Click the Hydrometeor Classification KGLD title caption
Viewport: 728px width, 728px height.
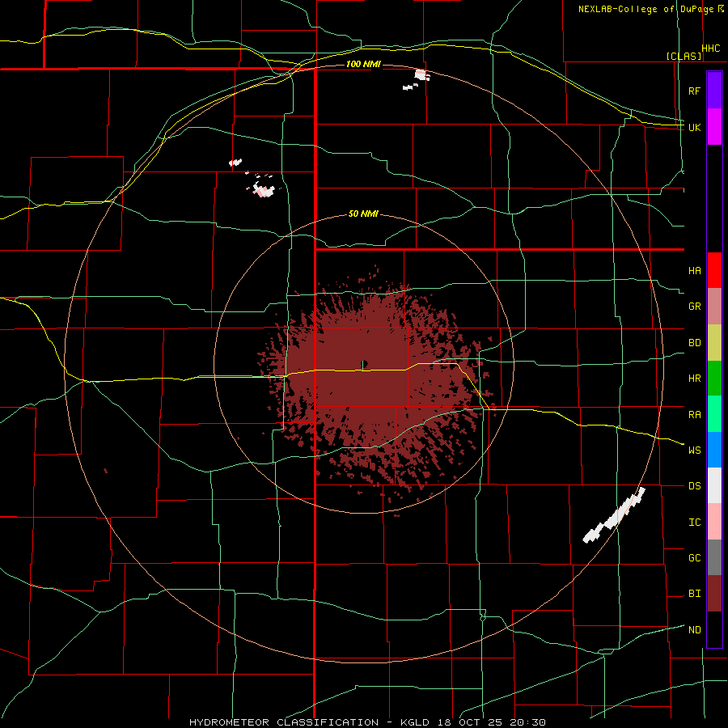point(367,722)
